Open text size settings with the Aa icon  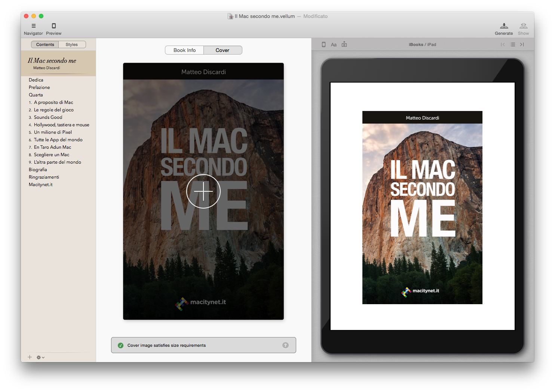334,44
